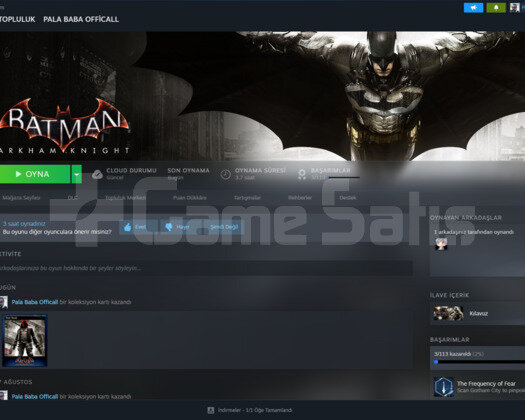Open the Puan Dükkânı tab
The height and width of the screenshot is (420, 525).
tap(190, 198)
